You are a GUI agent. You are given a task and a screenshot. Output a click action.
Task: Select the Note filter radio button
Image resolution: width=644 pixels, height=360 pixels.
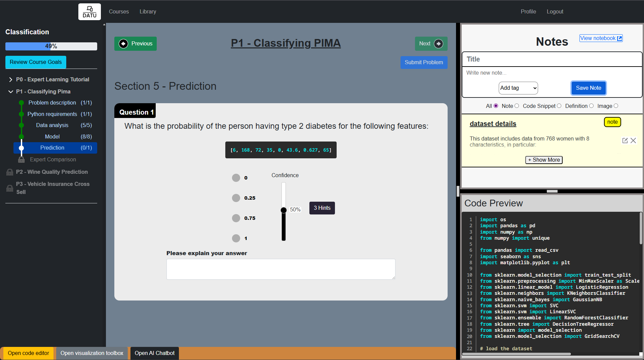point(518,106)
